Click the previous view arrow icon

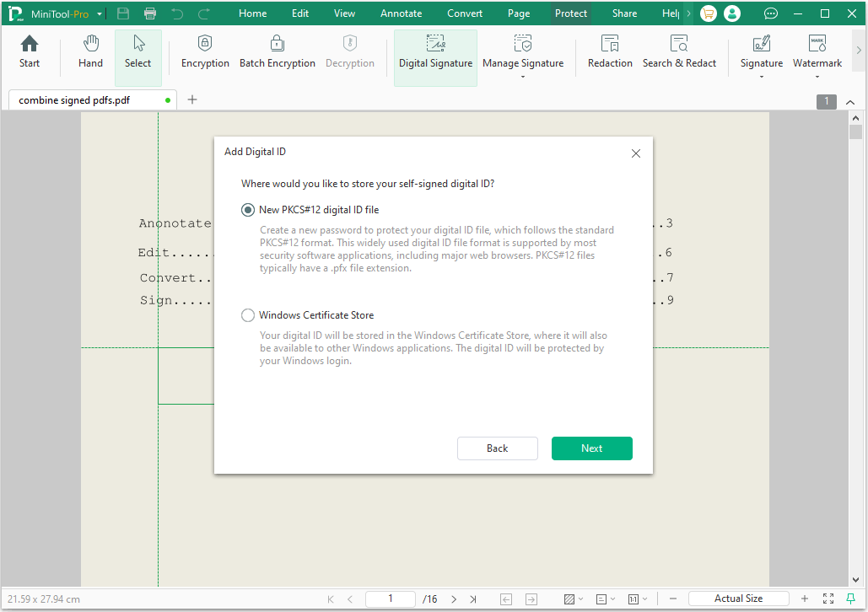click(x=506, y=599)
